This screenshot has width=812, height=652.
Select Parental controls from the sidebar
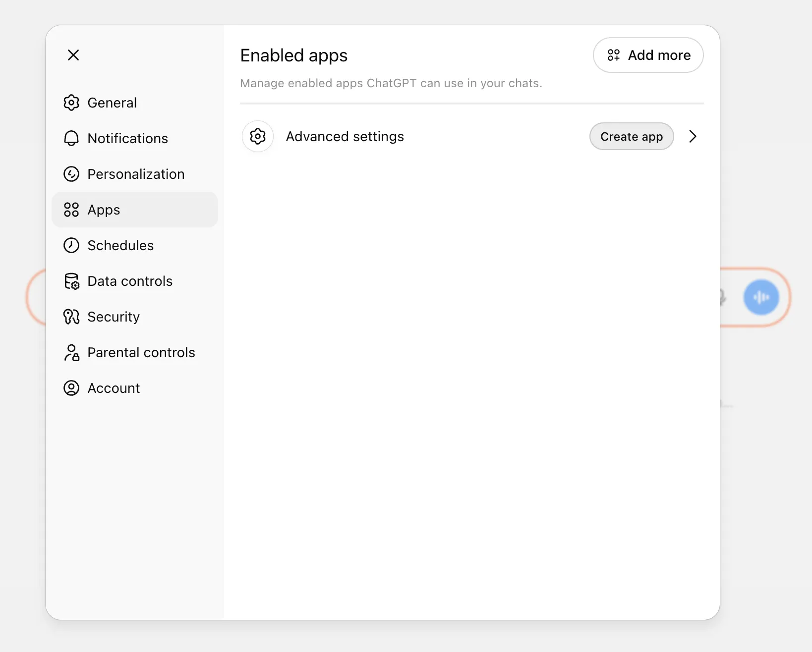141,352
